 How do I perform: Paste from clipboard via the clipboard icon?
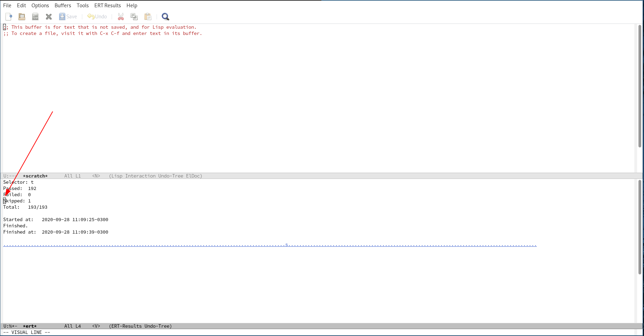tap(148, 16)
